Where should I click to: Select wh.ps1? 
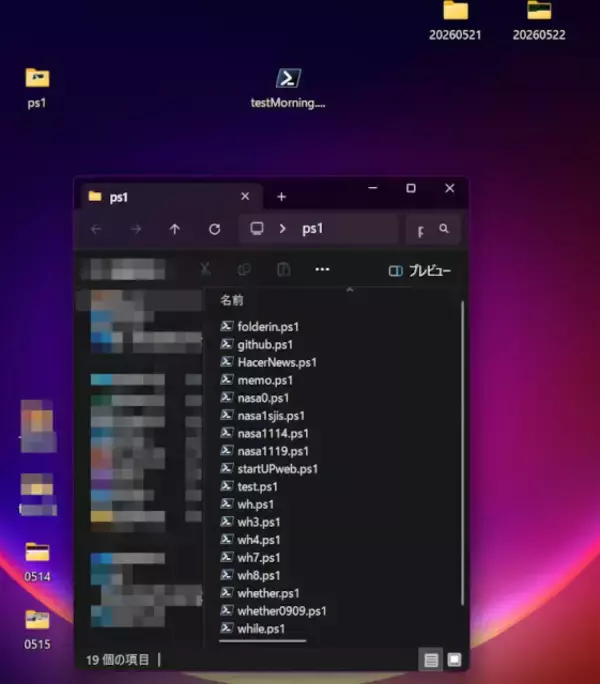point(247,505)
